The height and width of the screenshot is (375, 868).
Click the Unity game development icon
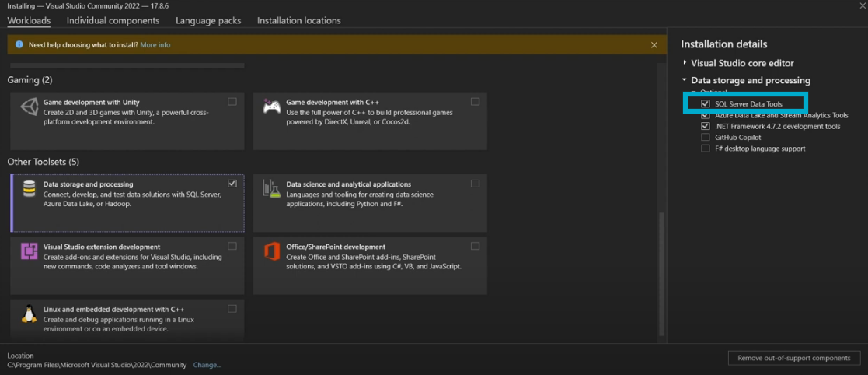[29, 107]
